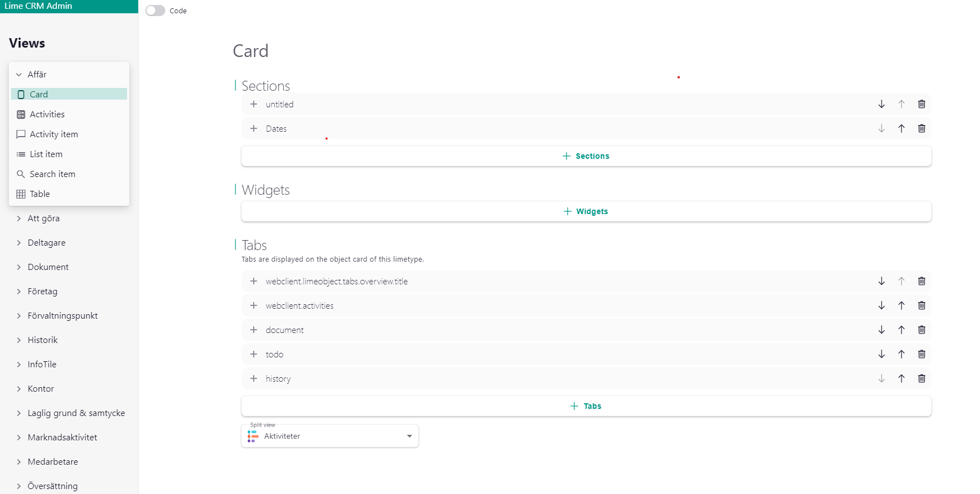
Task: Open Table view under Affär
Action: pos(69,194)
